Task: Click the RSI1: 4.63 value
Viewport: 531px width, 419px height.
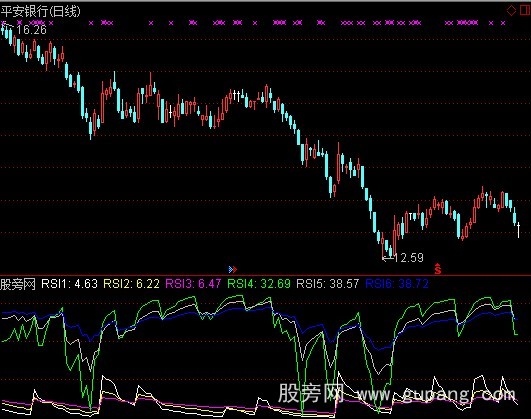Action: [x=69, y=284]
